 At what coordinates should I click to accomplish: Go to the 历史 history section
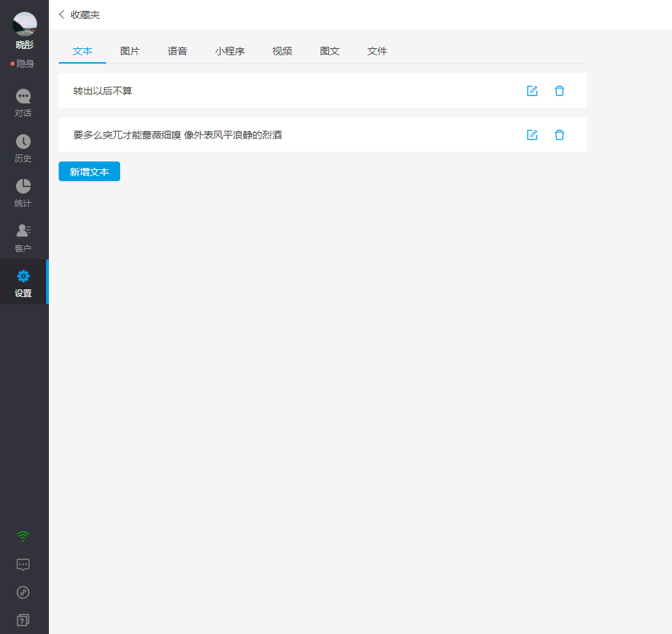point(23,148)
